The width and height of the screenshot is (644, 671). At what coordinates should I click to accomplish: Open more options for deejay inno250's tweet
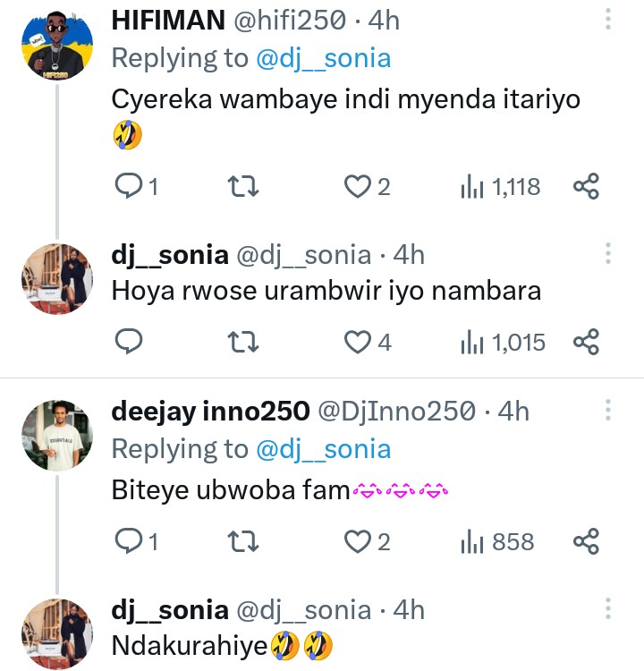(x=608, y=411)
